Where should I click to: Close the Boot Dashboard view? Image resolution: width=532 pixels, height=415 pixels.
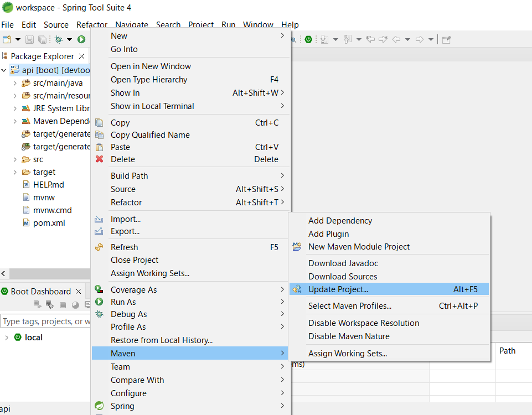[x=79, y=291]
